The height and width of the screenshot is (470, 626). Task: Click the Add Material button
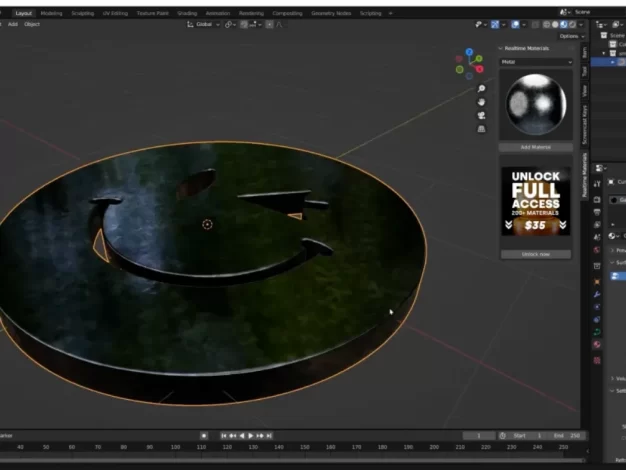pos(536,147)
